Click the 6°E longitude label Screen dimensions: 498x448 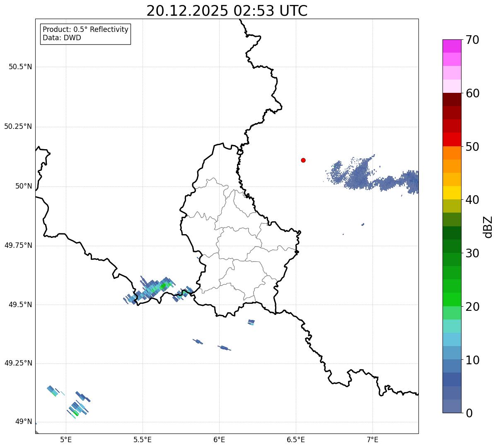[219, 440]
